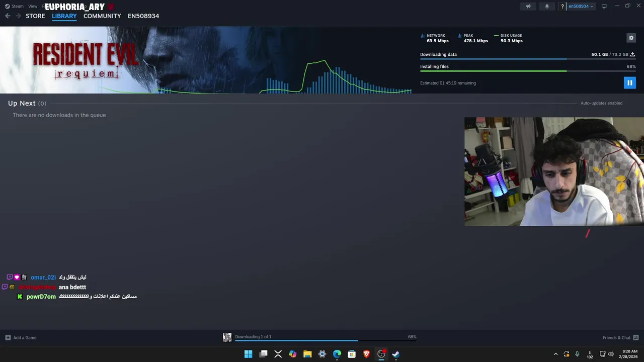644x362 pixels.
Task: Open the COMMUNITY tab
Action: pos(102,16)
